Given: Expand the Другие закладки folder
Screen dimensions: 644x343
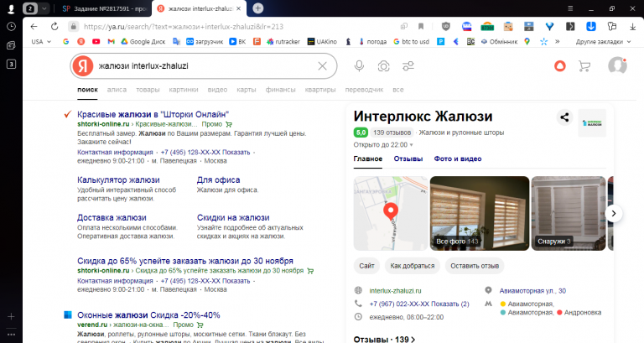Looking at the screenshot, I should [x=603, y=41].
